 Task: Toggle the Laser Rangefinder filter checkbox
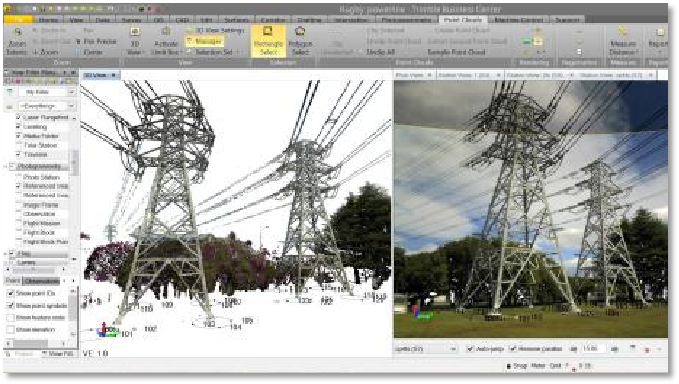coord(18,117)
